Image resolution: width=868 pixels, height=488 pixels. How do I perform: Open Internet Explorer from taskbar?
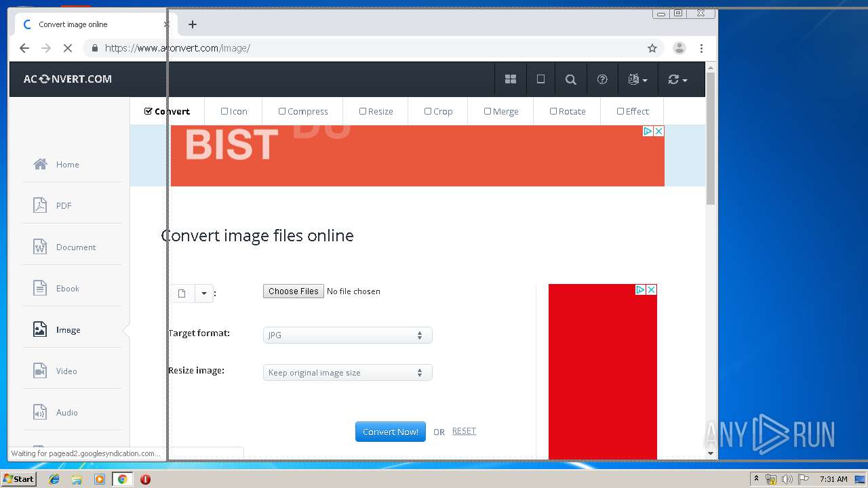click(x=54, y=479)
